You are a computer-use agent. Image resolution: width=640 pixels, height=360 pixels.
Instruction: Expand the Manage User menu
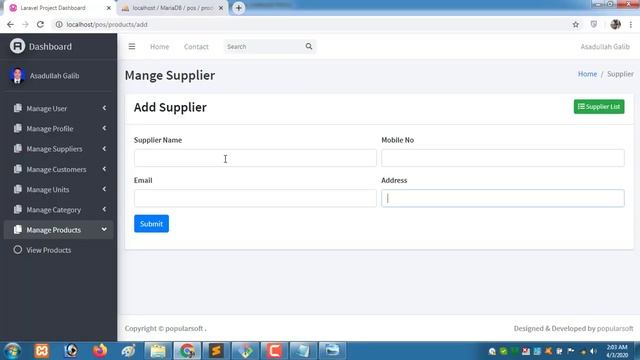pos(104,108)
